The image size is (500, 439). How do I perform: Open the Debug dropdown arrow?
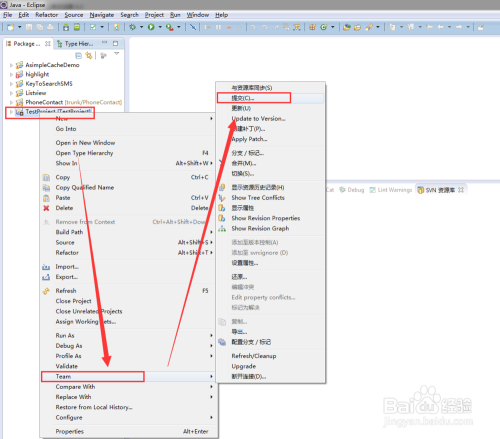coord(141,27)
